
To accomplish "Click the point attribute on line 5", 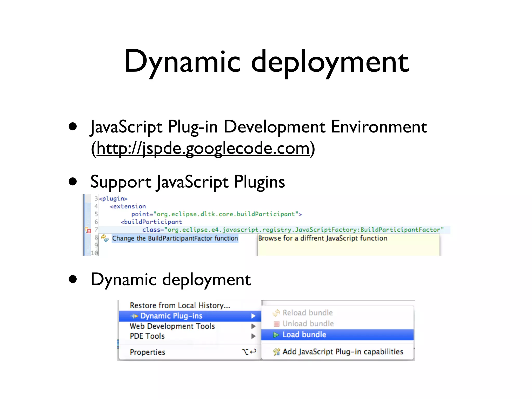I will (216, 214).
